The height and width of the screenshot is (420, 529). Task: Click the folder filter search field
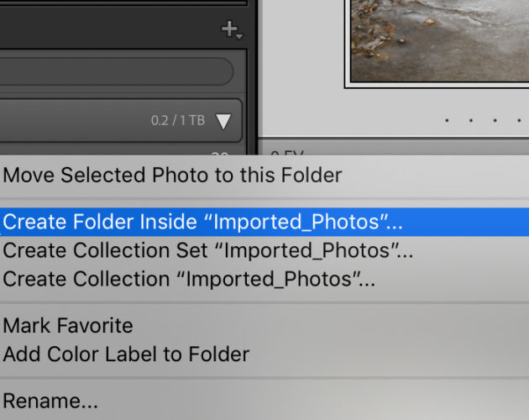117,71
